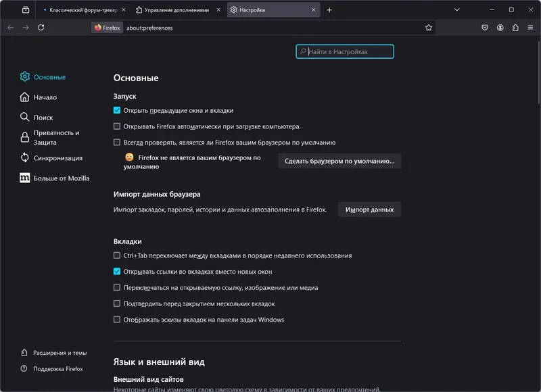Close the 'Настройки' tab
The image size is (541, 392).
point(313,10)
